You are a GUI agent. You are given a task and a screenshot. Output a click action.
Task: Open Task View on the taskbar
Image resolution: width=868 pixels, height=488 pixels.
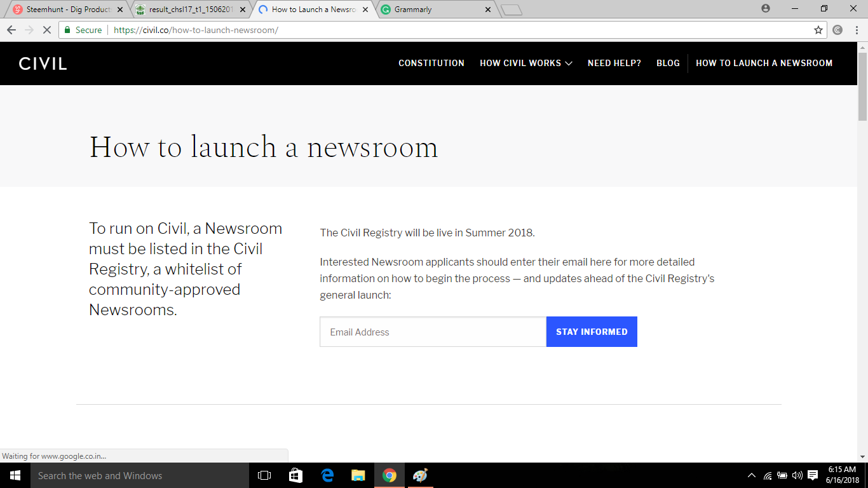[264, 475]
